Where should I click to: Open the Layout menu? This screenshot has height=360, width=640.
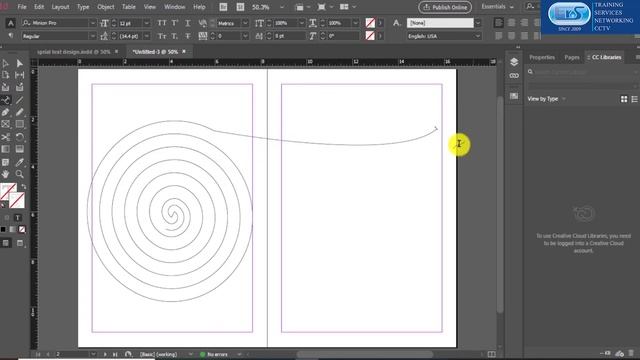pyautogui.click(x=60, y=7)
